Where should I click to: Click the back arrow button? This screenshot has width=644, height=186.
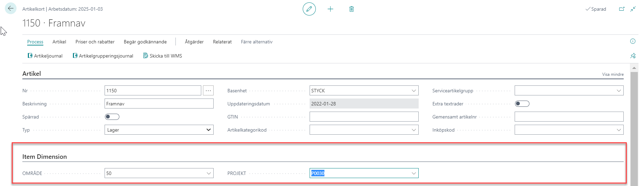(11, 9)
